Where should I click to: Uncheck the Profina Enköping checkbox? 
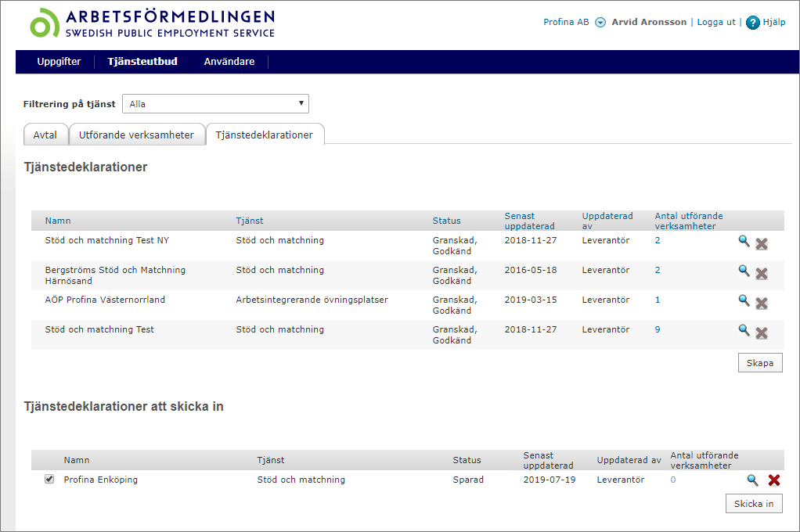click(49, 480)
